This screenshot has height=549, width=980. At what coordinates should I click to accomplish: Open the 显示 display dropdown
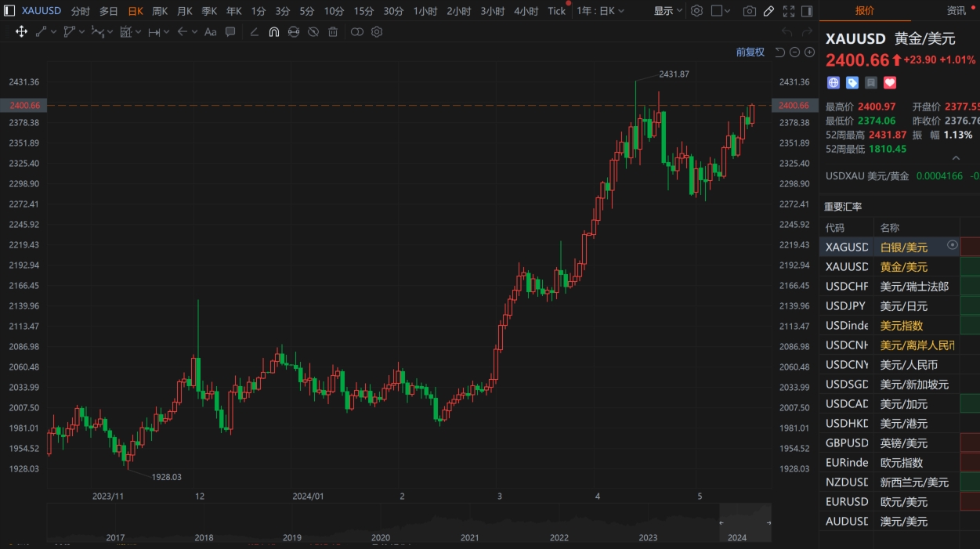[x=667, y=11]
